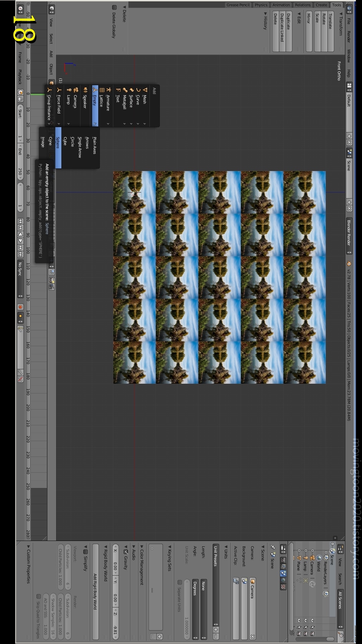362x644 pixels.
Task: Click the Speaker icon in Add menu
Action: point(85,90)
